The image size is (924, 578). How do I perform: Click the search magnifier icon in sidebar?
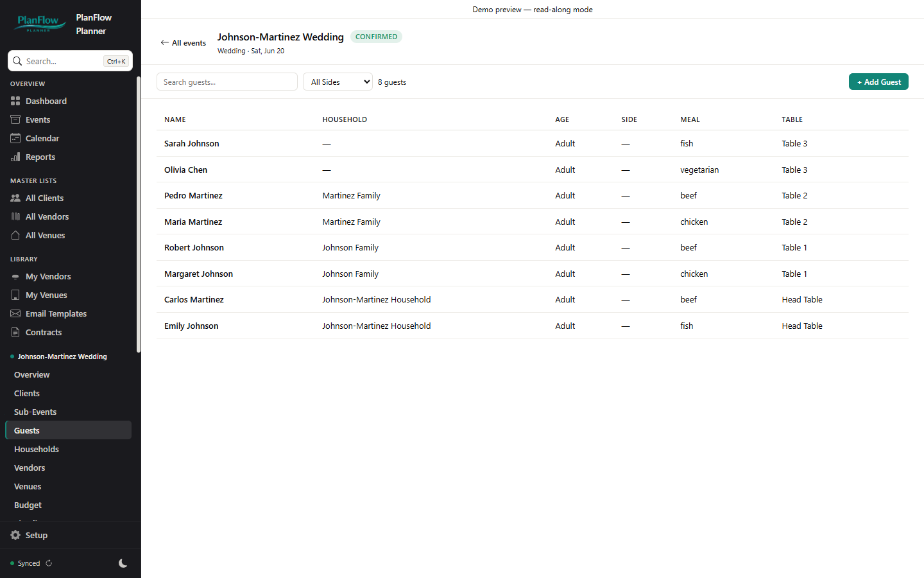point(17,61)
